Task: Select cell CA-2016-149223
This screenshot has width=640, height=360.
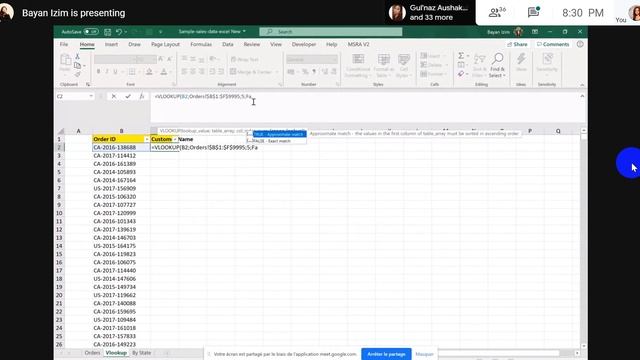Action: 121,344
